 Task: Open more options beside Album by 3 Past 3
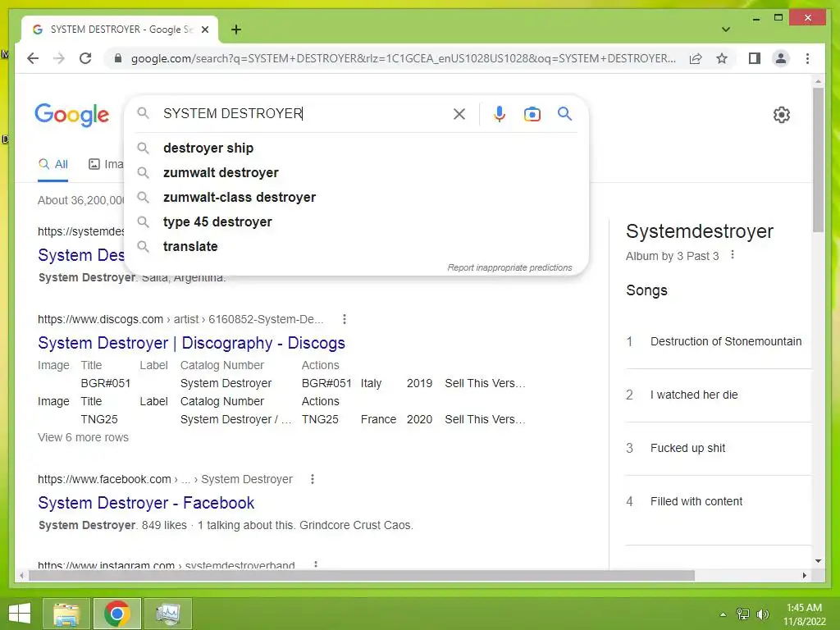coord(733,255)
